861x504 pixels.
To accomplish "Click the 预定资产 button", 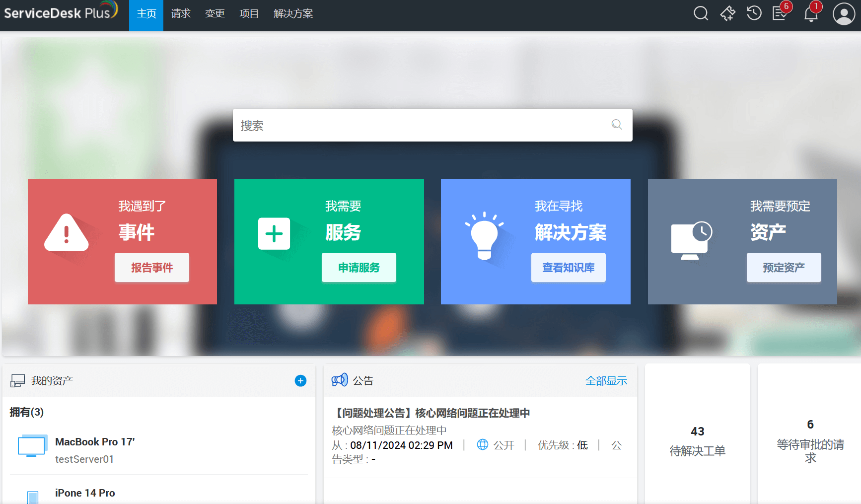I will [784, 268].
